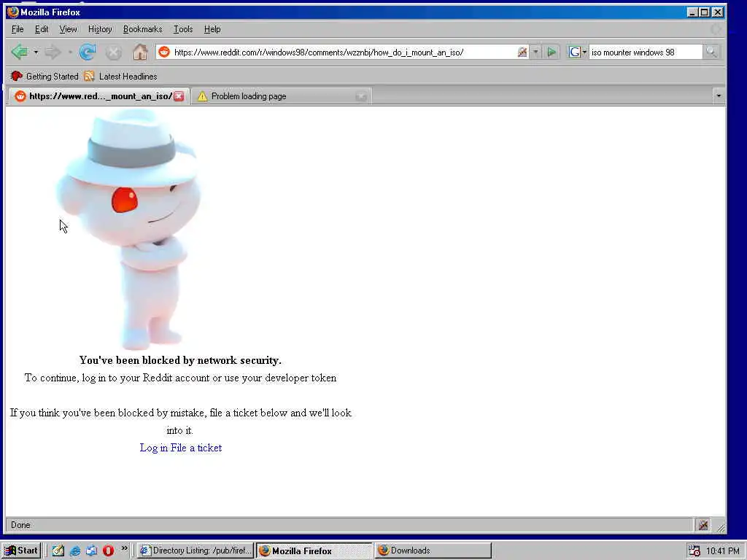The image size is (747, 560).
Task: Click the Snoo mascot image
Action: 128,229
